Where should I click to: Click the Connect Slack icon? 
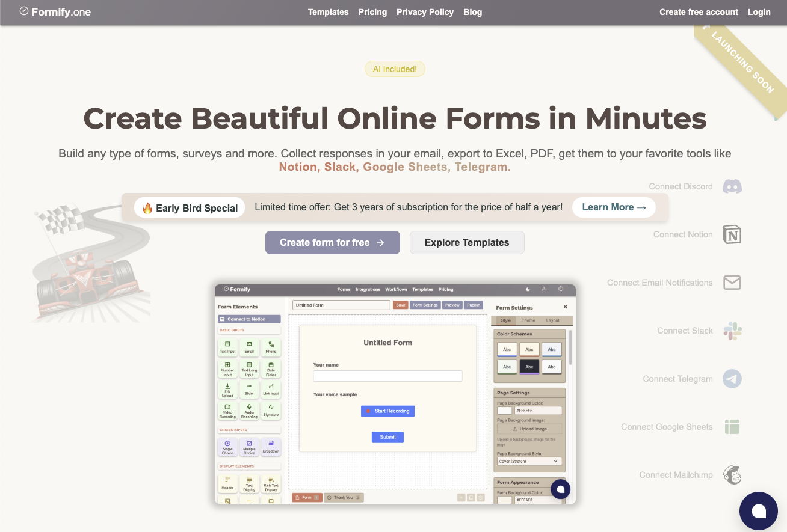click(732, 331)
